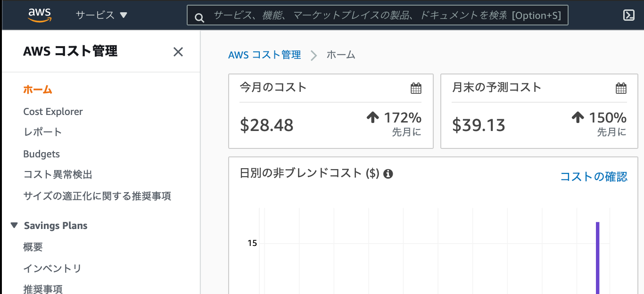This screenshot has width=644, height=294.
Task: Open the コストの確認 link
Action: [x=594, y=177]
